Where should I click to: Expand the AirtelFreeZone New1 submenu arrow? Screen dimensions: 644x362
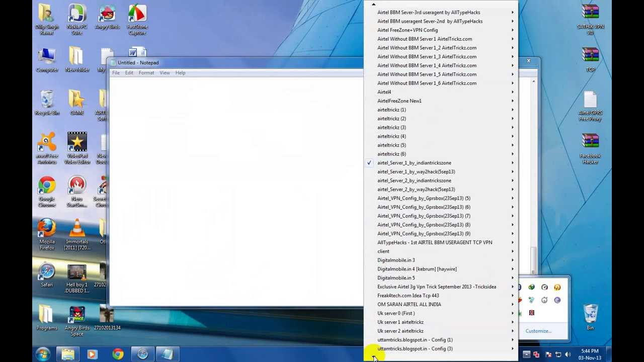(x=513, y=101)
